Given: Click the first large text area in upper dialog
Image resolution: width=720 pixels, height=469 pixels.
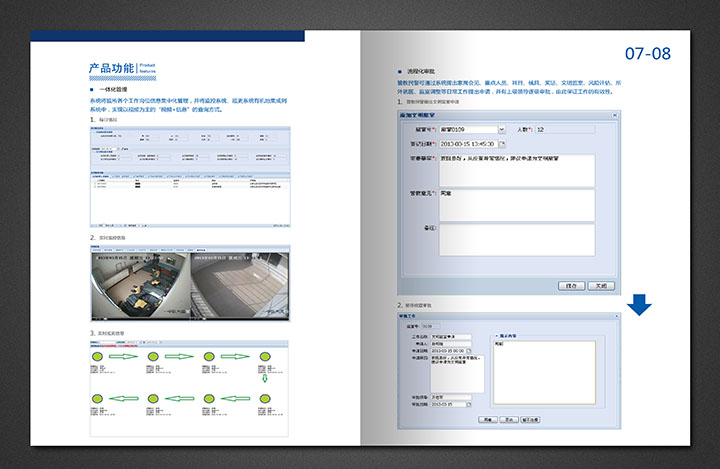Looking at the screenshot, I should pyautogui.click(x=516, y=169).
